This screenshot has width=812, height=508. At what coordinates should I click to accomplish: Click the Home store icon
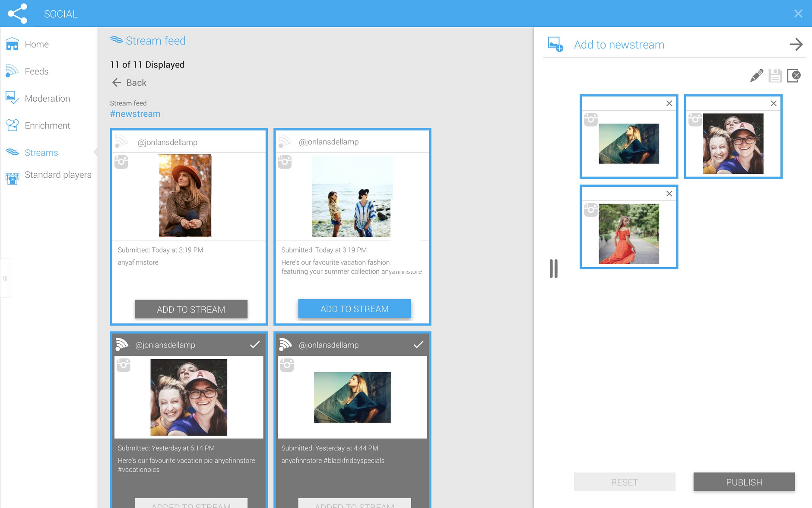click(x=12, y=44)
